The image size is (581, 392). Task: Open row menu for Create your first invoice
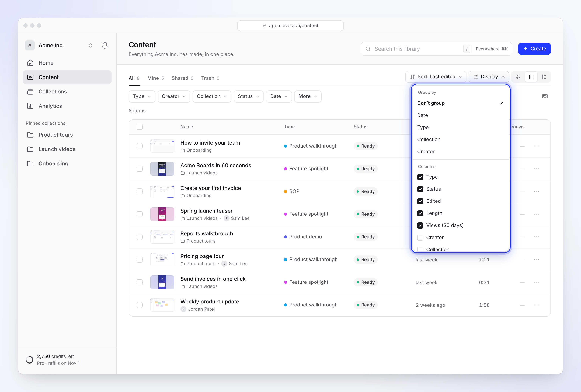[x=537, y=191]
